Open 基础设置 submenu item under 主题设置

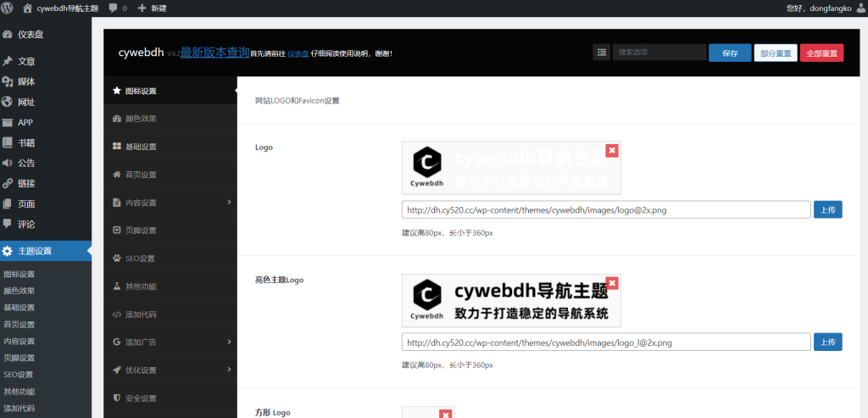point(19,308)
